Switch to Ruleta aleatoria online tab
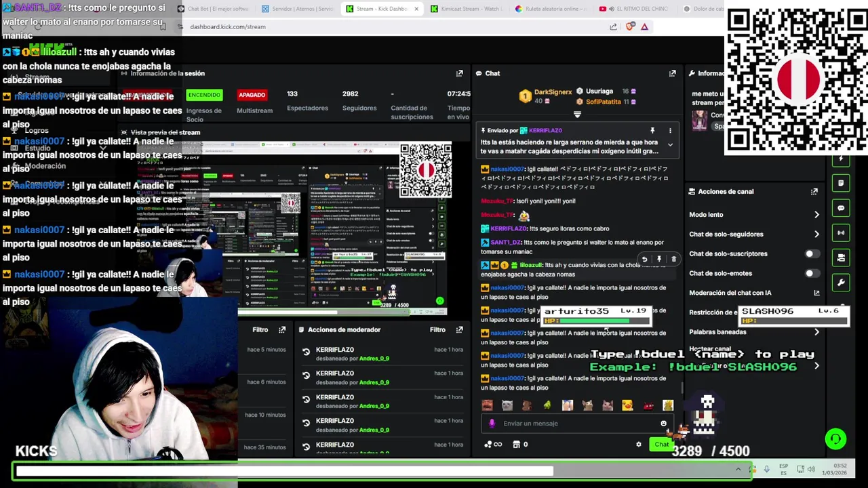 tap(549, 9)
